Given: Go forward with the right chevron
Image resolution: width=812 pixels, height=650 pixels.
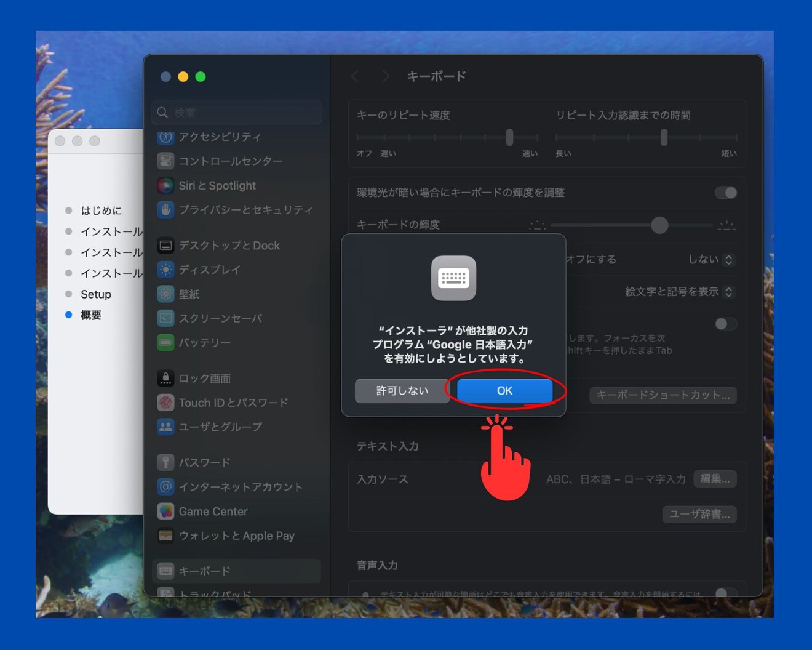Looking at the screenshot, I should pyautogui.click(x=386, y=76).
